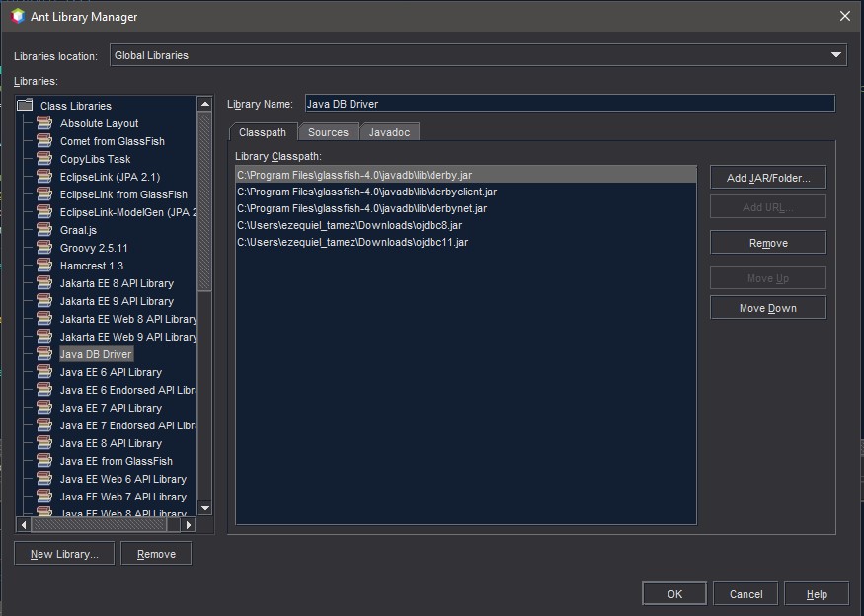This screenshot has width=864, height=616.
Task: Select Absolute Layout in the library tree
Action: click(99, 123)
